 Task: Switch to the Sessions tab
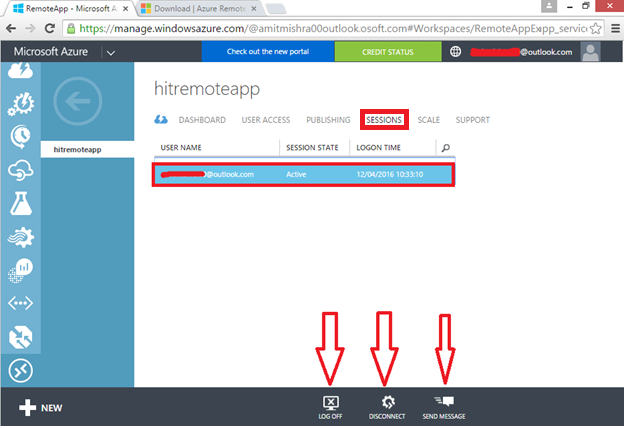[x=384, y=120]
